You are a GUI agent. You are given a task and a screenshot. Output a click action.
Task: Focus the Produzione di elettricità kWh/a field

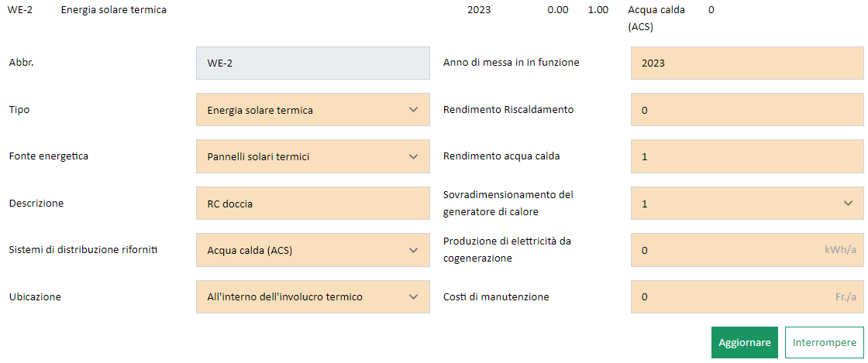[x=728, y=250]
